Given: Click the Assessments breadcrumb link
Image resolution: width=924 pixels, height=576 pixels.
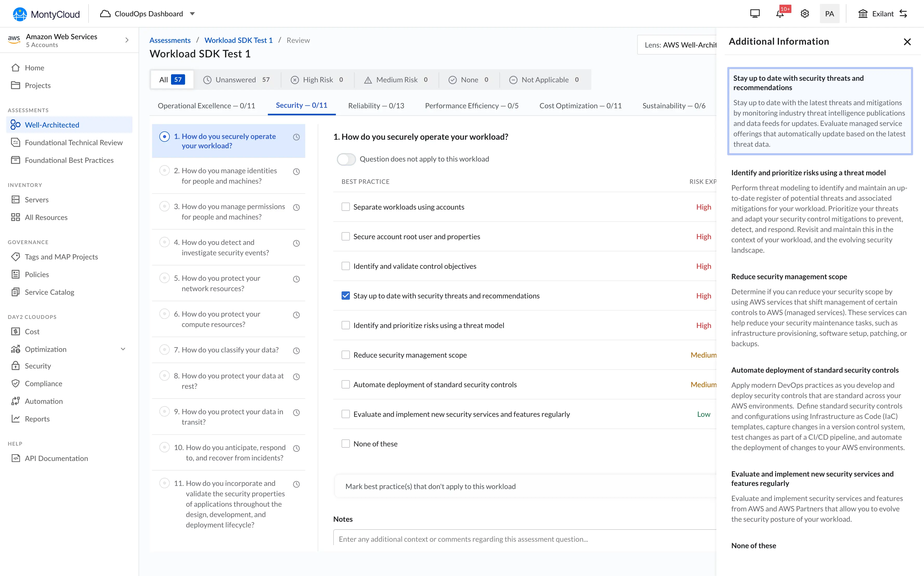Looking at the screenshot, I should click(170, 40).
